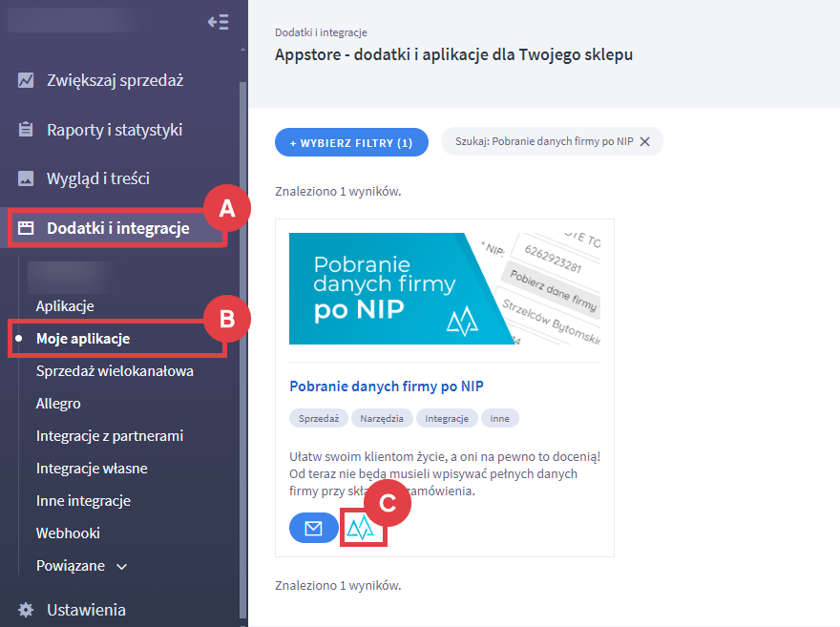The width and height of the screenshot is (840, 627).
Task: Open Moje aplikacje in sidebar
Action: 83,339
